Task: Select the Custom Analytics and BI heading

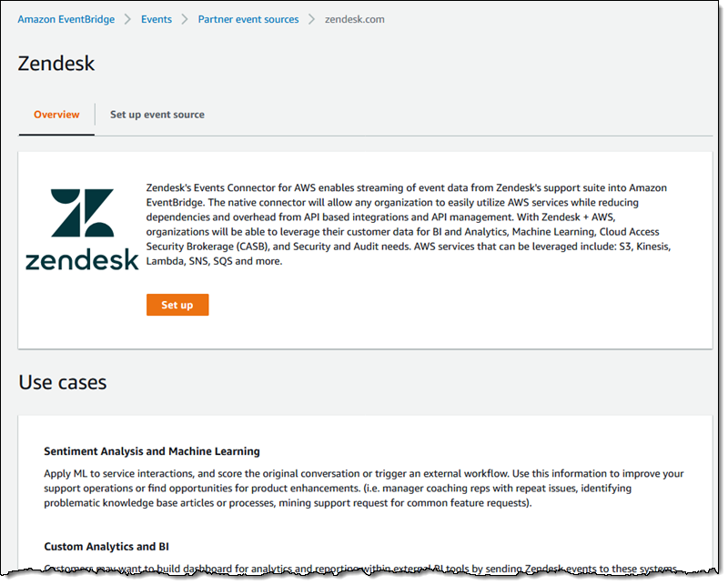Action: click(x=106, y=547)
